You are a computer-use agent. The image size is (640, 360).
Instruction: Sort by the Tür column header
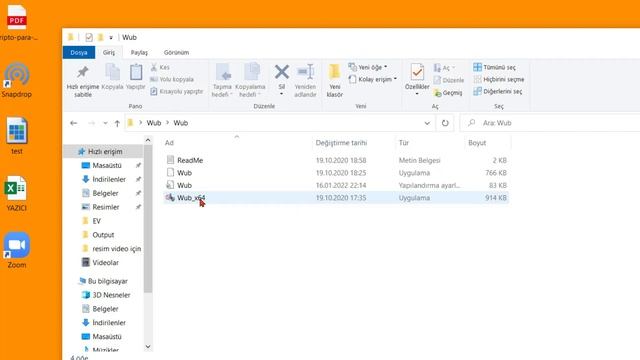404,143
